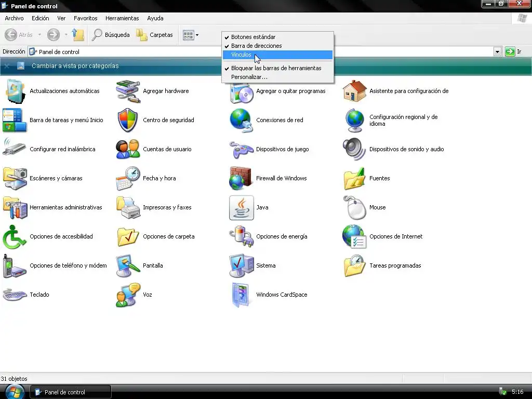Viewport: 532px width, 399px height.
Task: Close the Cambiar a vista banner
Action: 7,66
